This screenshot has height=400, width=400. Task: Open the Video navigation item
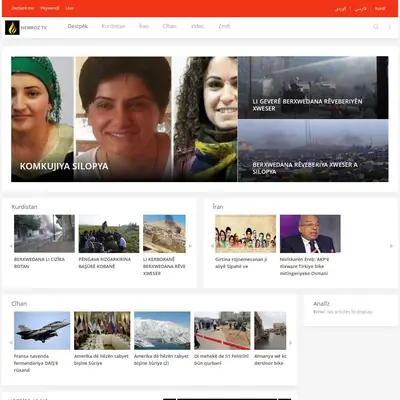[198, 26]
